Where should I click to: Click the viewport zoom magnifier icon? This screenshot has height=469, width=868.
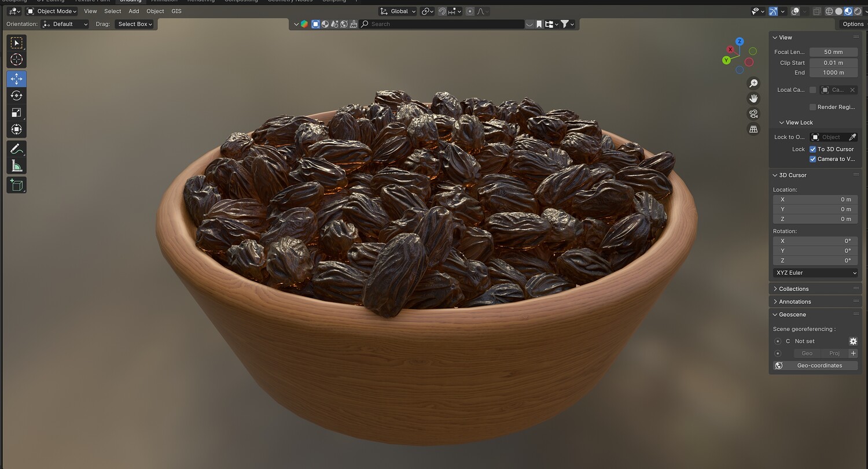(x=753, y=83)
